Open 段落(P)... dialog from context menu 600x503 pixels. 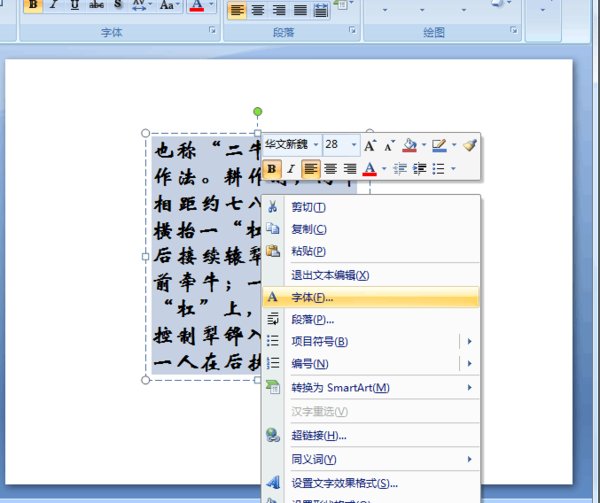[x=371, y=319]
